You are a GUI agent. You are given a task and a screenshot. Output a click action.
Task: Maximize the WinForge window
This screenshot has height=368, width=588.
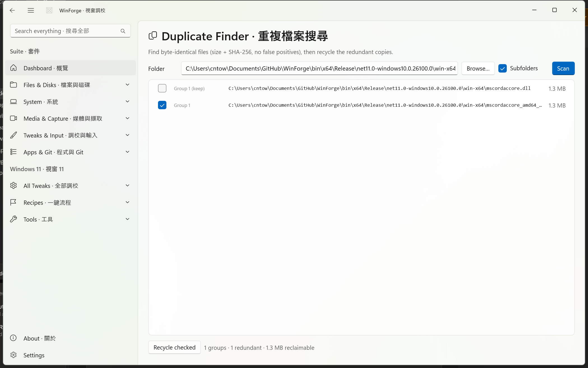click(554, 10)
